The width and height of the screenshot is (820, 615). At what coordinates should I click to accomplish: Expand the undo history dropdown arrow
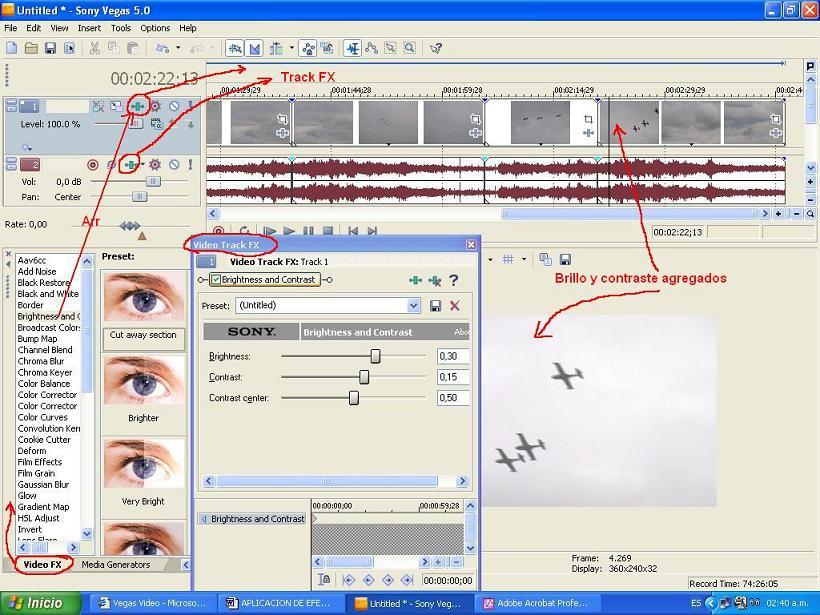pos(178,48)
